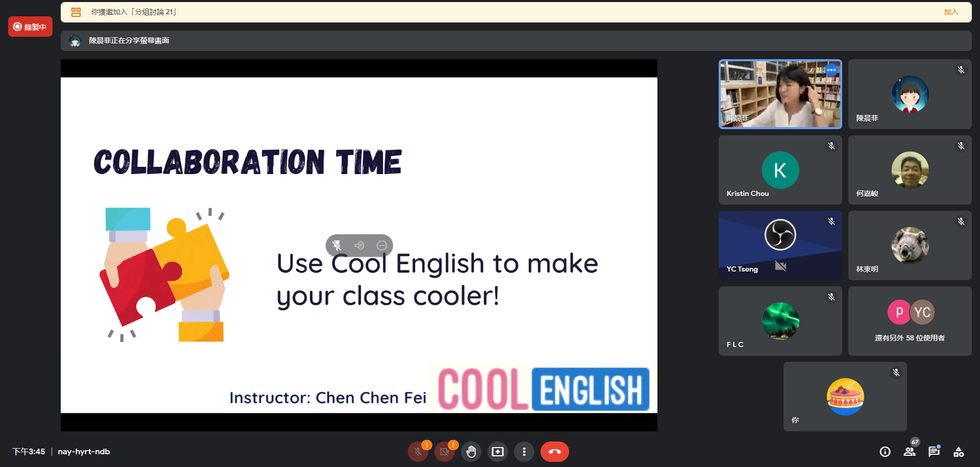This screenshot has width=980, height=467.
Task: Click muted mic icon on YC Tseng tile
Action: [x=831, y=222]
